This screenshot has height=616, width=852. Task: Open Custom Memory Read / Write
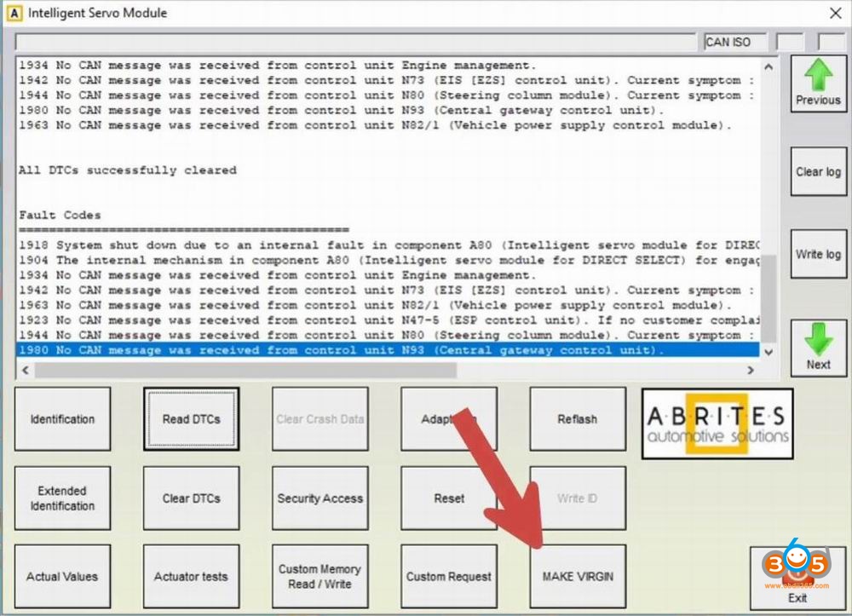click(319, 577)
